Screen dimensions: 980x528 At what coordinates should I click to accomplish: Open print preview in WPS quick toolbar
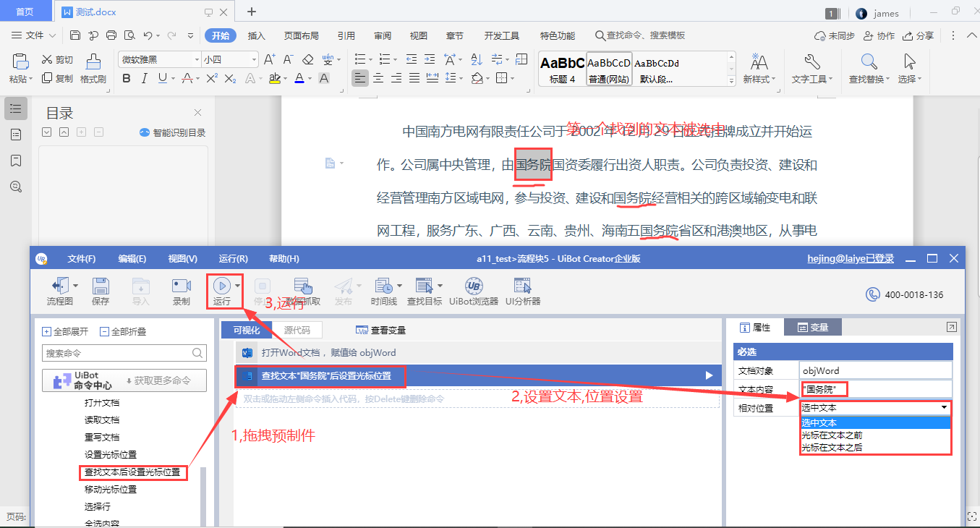pos(129,35)
